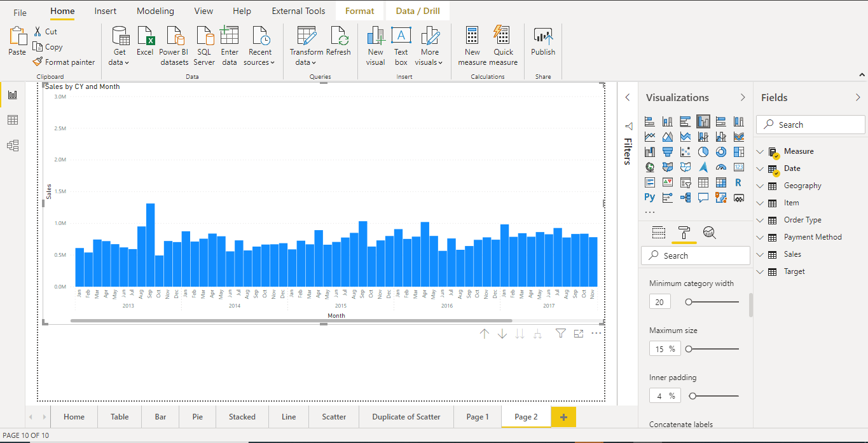Choose the KPI visual
This screenshot has height=443, width=868.
pyautogui.click(x=668, y=182)
